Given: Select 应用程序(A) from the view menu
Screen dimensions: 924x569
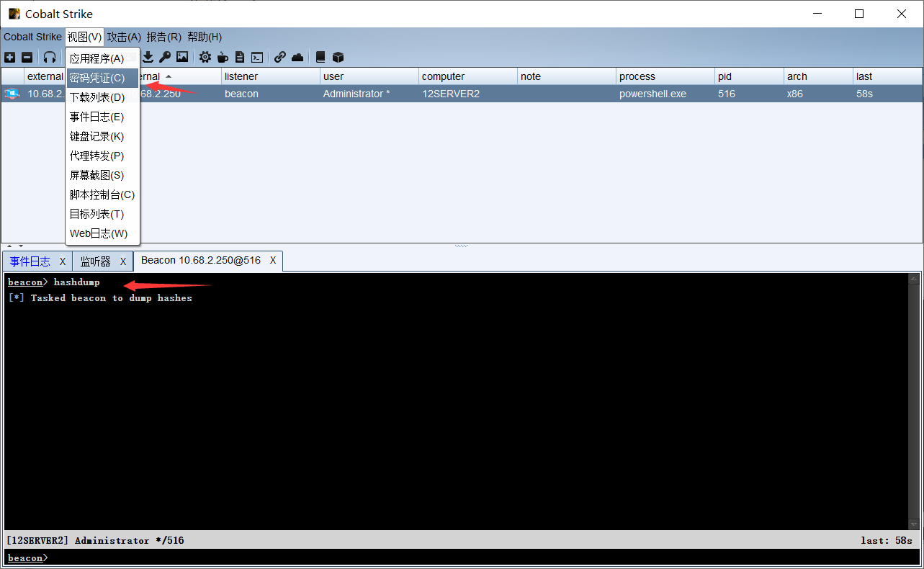Looking at the screenshot, I should click(102, 58).
